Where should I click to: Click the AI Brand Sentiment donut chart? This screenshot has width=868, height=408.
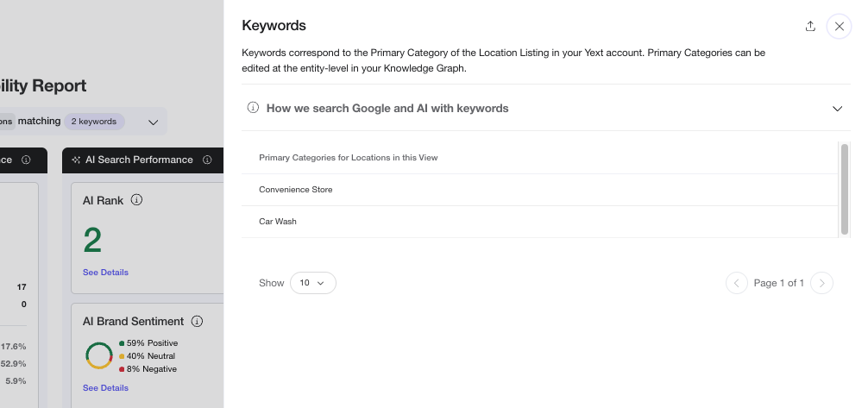point(99,355)
